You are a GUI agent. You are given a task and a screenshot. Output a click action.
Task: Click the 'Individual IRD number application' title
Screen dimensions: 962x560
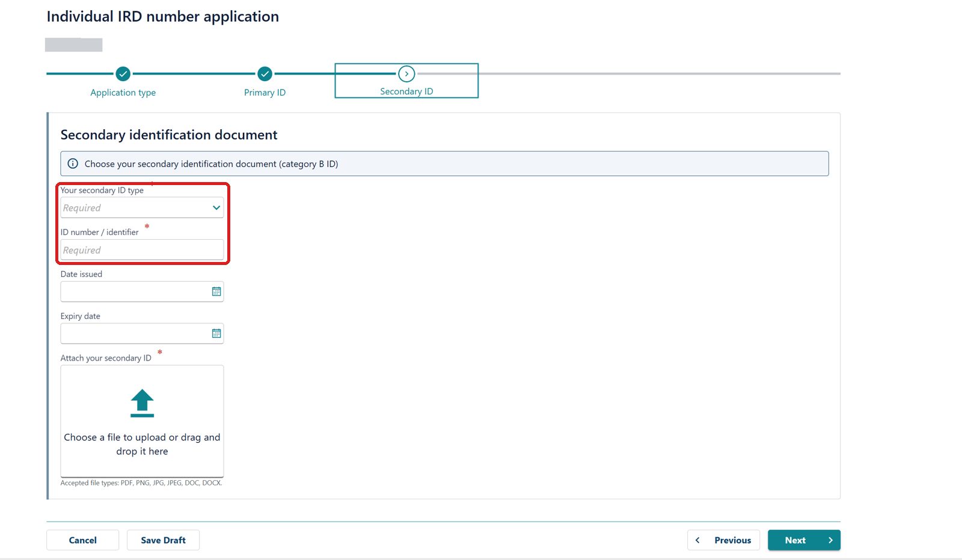(163, 17)
